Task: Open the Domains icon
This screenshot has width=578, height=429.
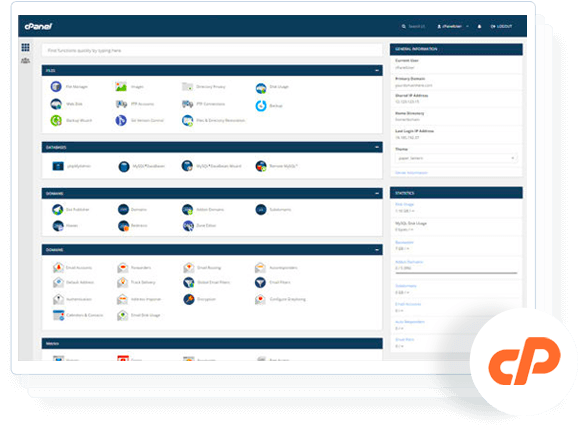Action: [123, 209]
